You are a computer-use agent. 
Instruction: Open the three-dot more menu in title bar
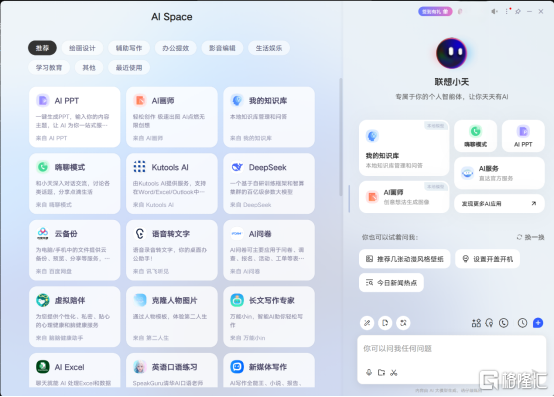point(507,11)
